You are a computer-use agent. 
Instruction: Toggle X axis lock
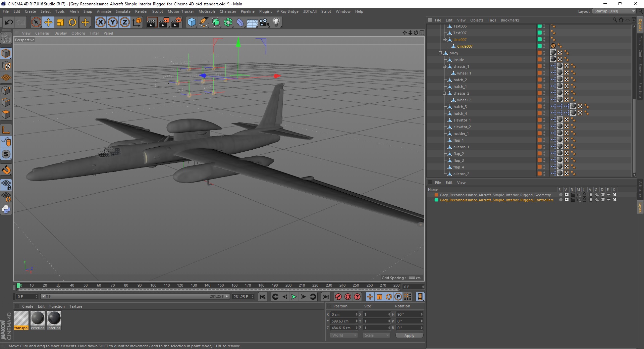[x=100, y=22]
